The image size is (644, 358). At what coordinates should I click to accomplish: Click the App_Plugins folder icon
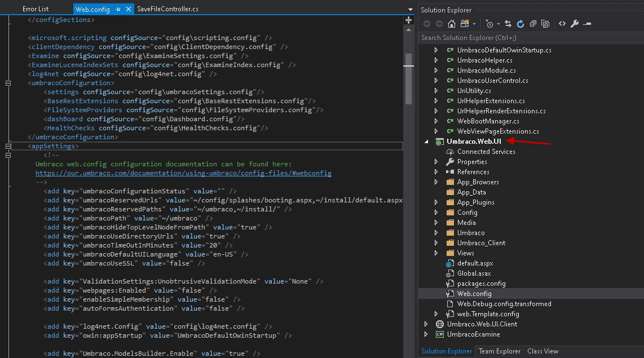[x=450, y=202]
